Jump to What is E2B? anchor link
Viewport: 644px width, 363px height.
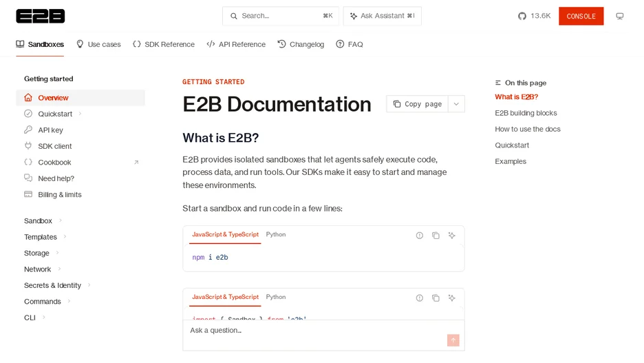[x=516, y=97]
